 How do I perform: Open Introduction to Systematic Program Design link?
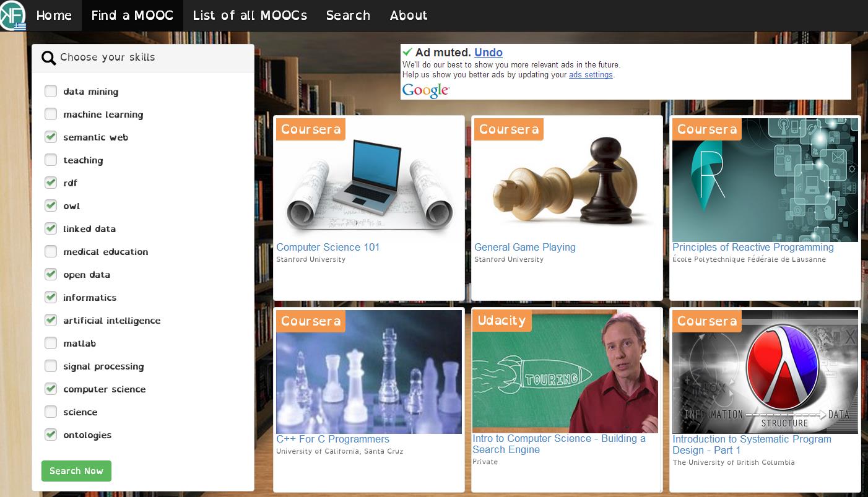(x=752, y=444)
